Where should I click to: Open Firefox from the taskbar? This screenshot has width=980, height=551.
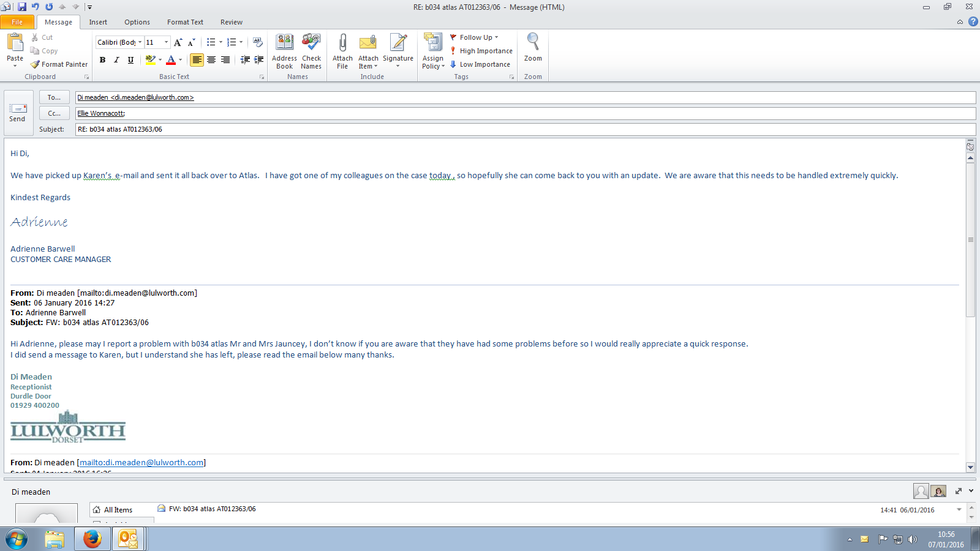point(92,539)
